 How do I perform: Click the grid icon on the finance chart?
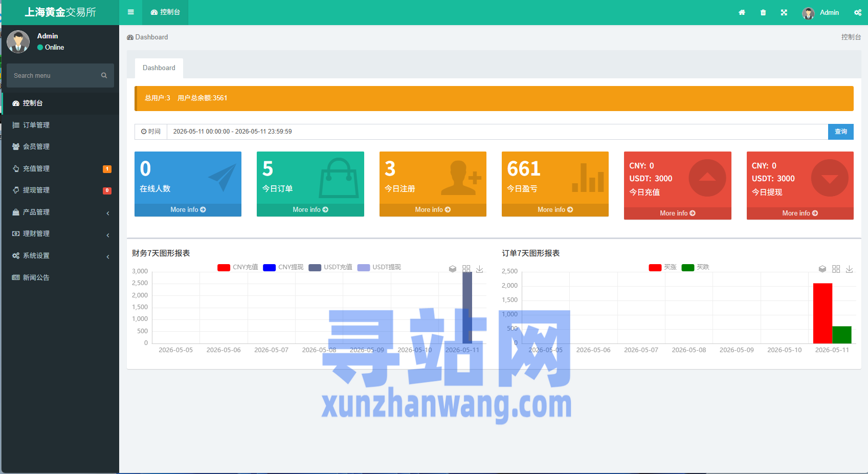pos(466,269)
